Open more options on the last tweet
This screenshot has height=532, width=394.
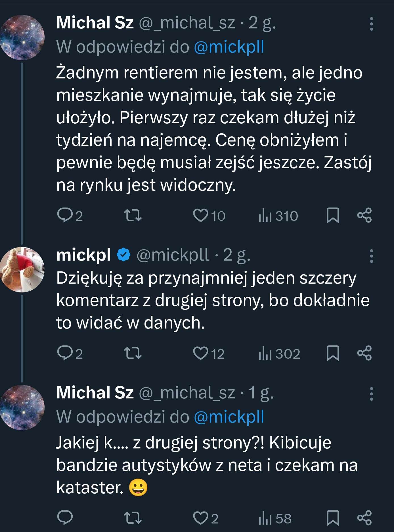click(371, 394)
